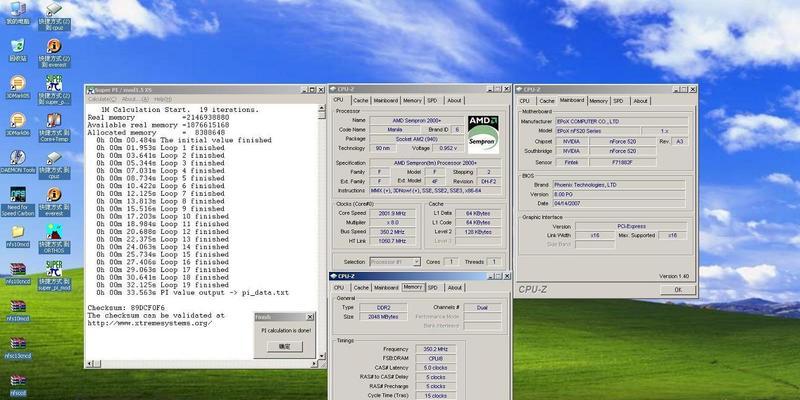The width and height of the screenshot is (800, 400).
Task: Click the BIOS Date field 04/14/2007
Action: tap(619, 203)
